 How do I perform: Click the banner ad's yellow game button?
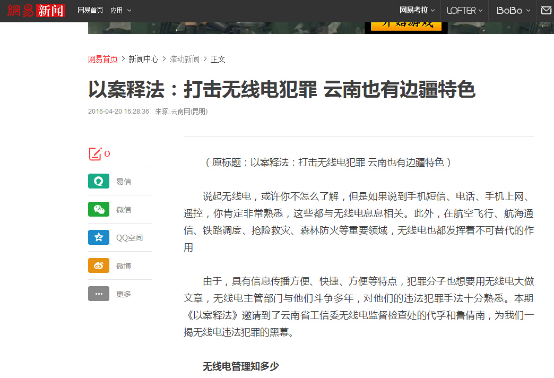click(x=406, y=26)
